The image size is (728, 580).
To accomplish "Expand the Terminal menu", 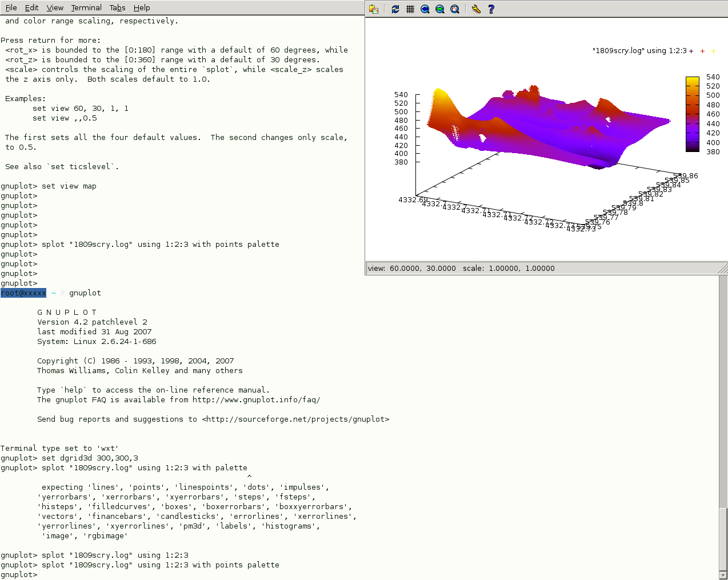I will pos(86,7).
